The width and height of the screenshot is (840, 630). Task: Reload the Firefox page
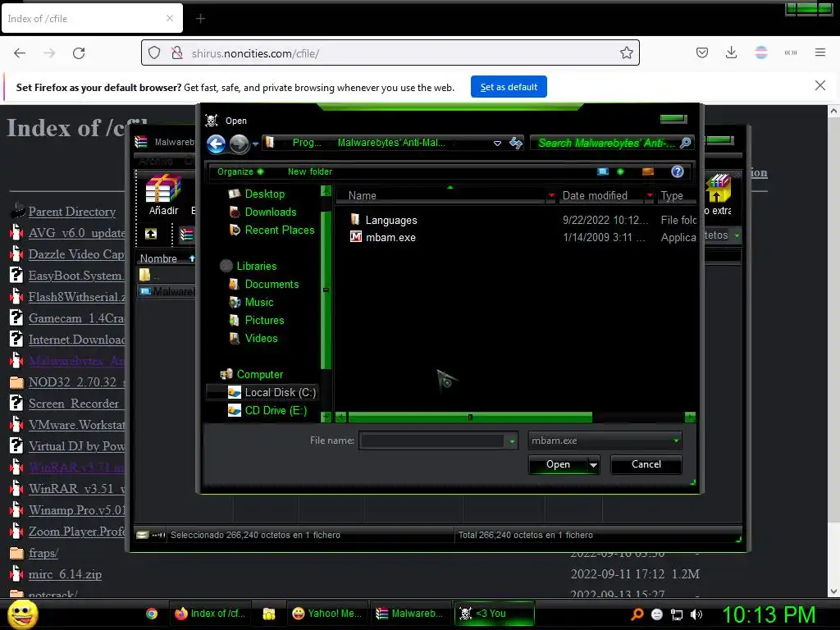79,53
